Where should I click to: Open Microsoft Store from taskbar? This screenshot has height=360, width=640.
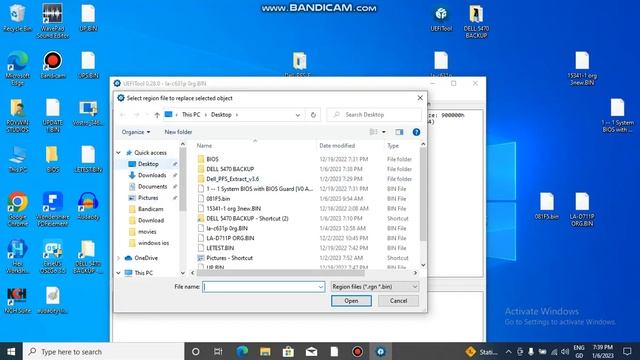288,351
